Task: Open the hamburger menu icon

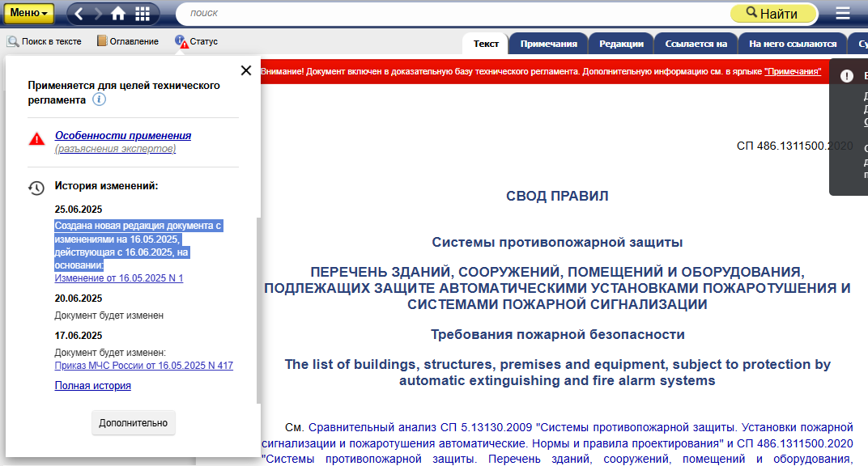Action: [843, 13]
